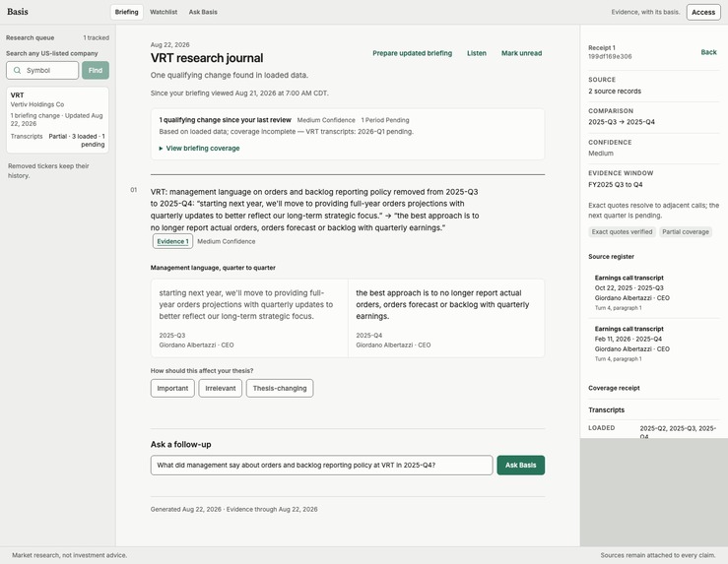Click the Access button

[x=703, y=12]
